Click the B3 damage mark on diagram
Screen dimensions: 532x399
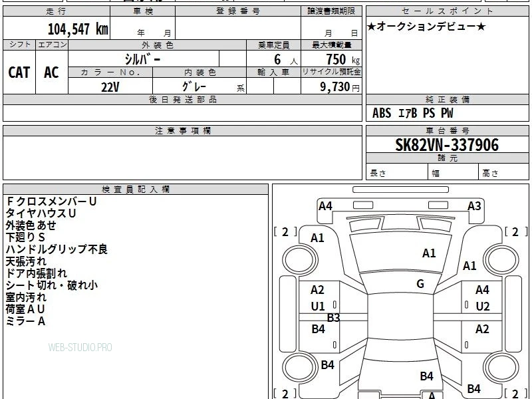click(333, 318)
